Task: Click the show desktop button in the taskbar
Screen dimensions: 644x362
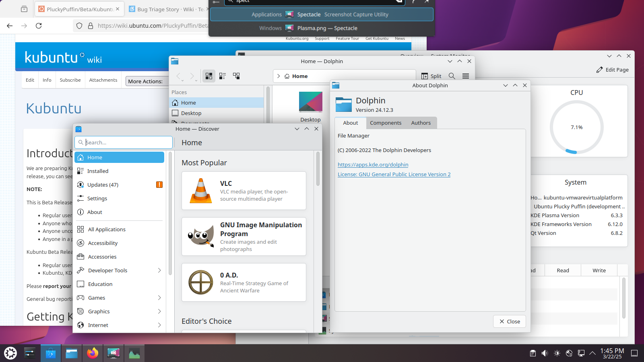Action: (634, 353)
